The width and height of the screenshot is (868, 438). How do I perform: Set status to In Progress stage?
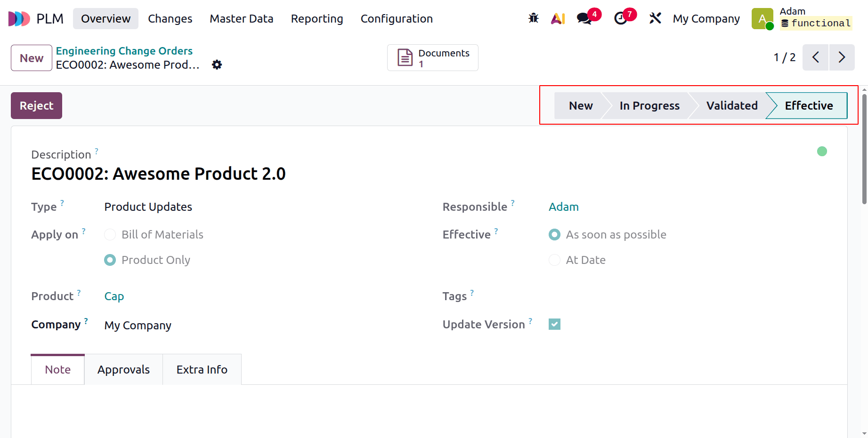[649, 105]
